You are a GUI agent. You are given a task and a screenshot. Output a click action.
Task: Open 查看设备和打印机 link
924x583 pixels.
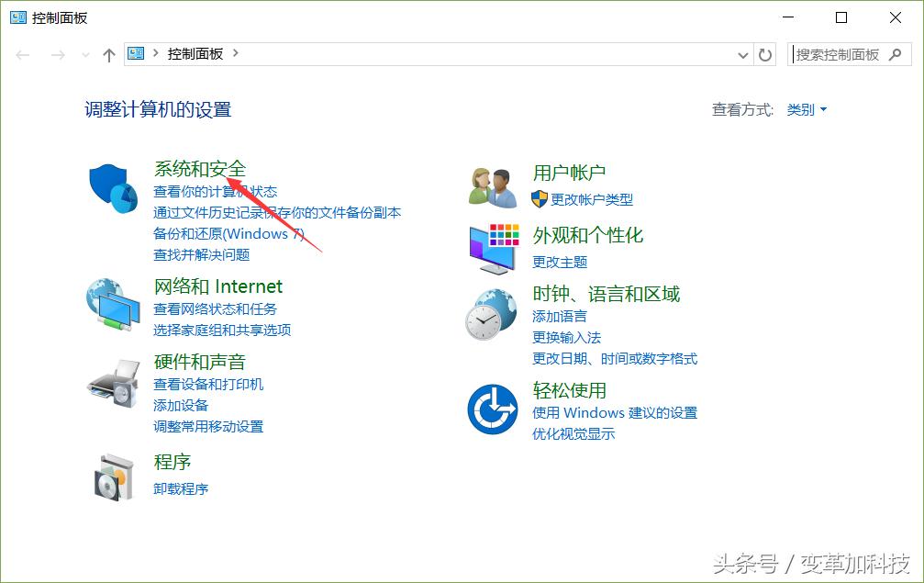coord(208,385)
